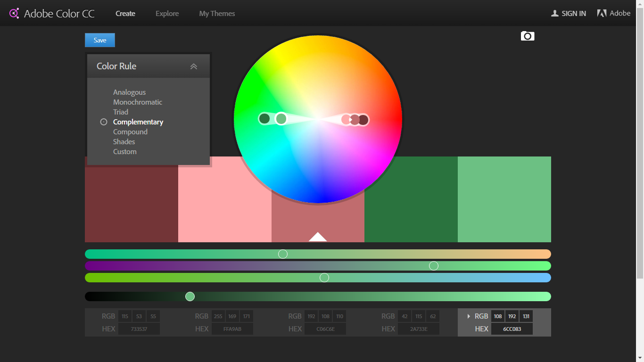
Task: Click the red value field 108
Action: [498, 316]
